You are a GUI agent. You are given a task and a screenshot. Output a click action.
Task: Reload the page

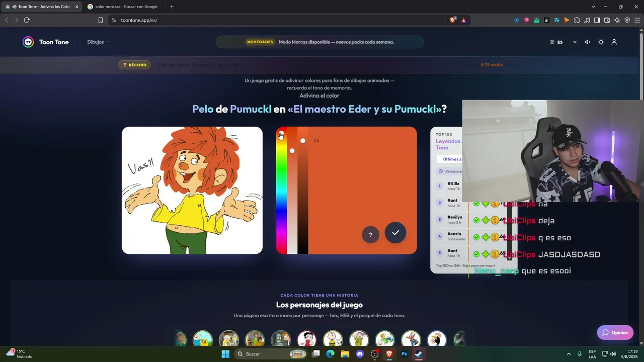27,20
